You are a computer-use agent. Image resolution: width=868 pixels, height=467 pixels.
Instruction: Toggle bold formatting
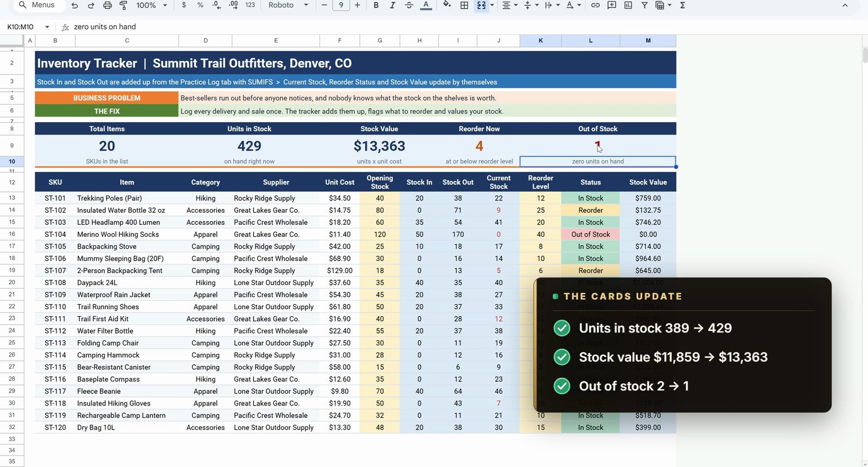(x=375, y=5)
